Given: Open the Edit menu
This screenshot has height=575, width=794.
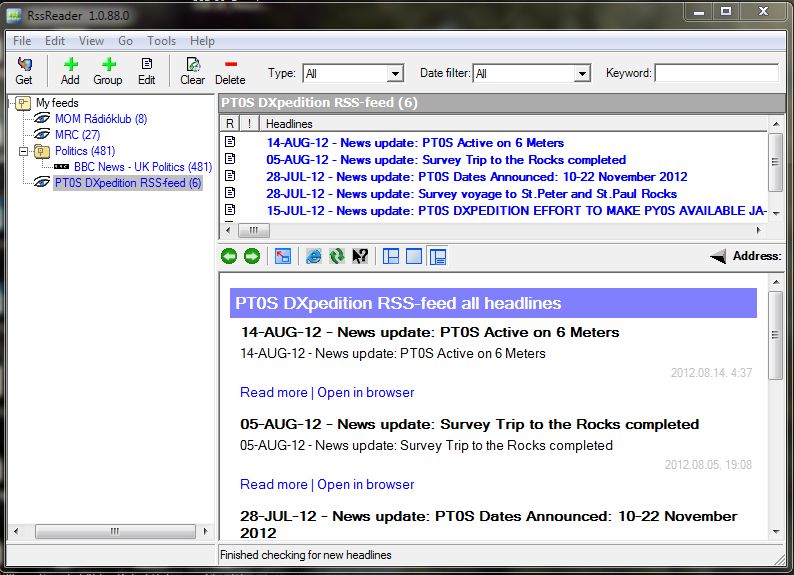Looking at the screenshot, I should point(55,41).
